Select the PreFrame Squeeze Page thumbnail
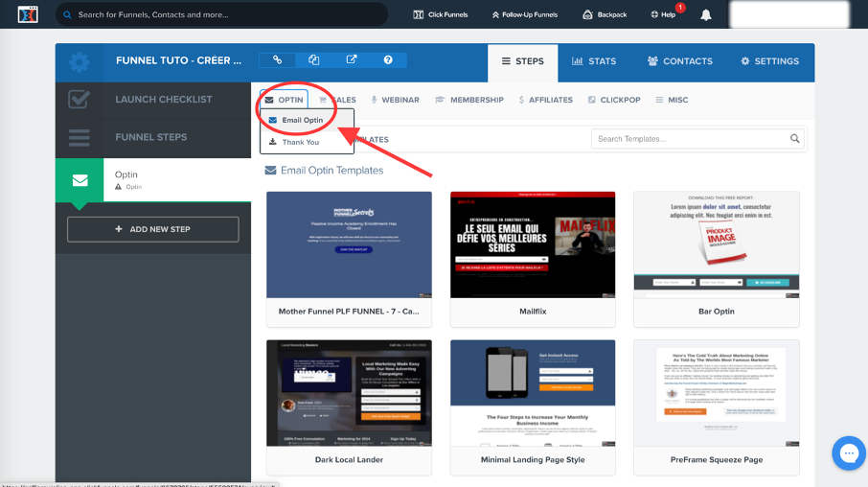868x487 pixels. [717, 393]
